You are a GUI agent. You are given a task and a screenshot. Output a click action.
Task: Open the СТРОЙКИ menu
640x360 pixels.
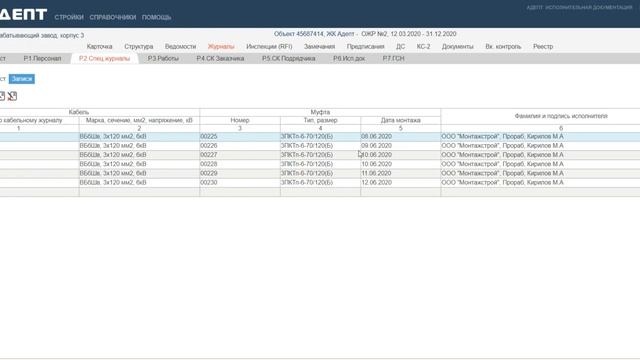pyautogui.click(x=69, y=17)
